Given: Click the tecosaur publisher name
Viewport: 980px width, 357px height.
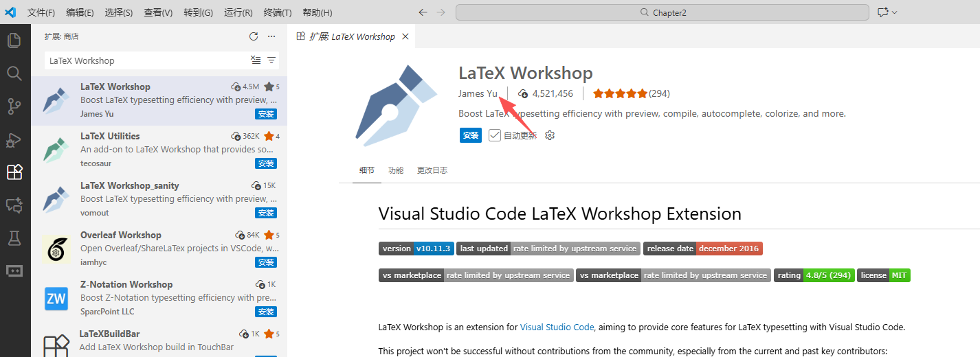Looking at the screenshot, I should [x=96, y=163].
